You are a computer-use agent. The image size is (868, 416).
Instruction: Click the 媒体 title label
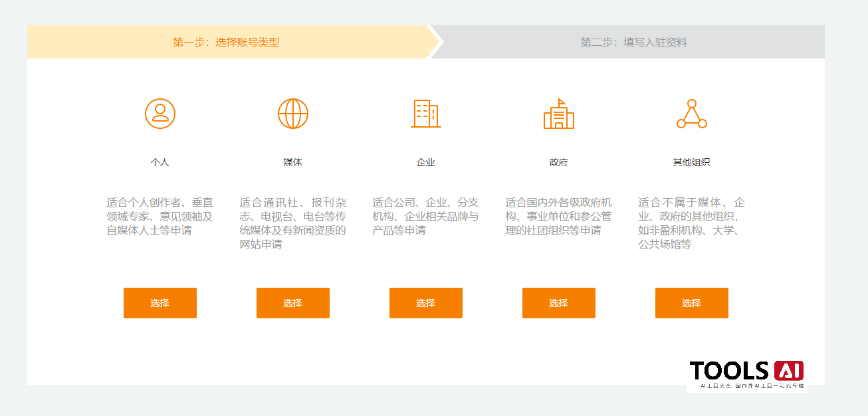click(293, 162)
